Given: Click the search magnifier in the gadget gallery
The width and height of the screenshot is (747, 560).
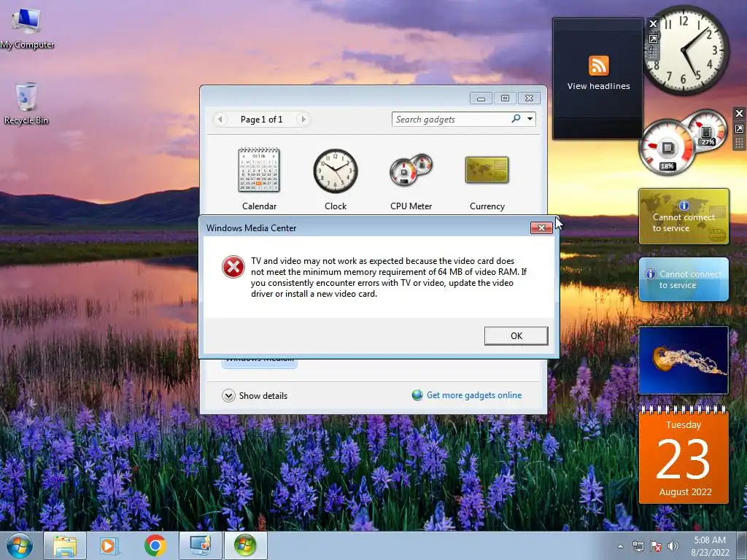Looking at the screenshot, I should (516, 119).
